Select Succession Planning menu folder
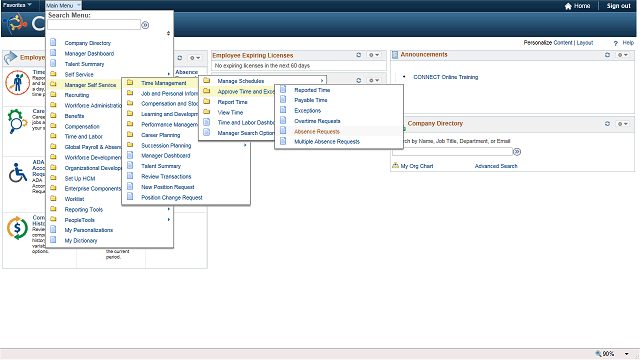The image size is (640, 360). pos(166,145)
